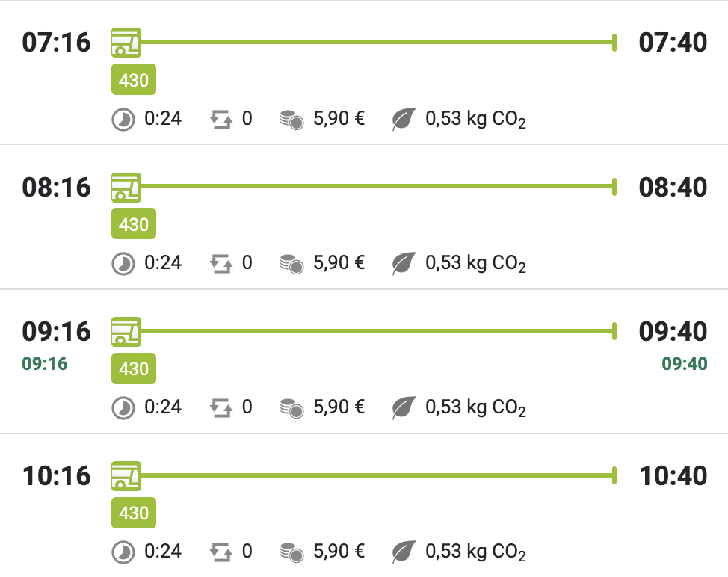Click the transfers icon in the 08:16 trip
The image size is (728, 577).
pos(221,263)
